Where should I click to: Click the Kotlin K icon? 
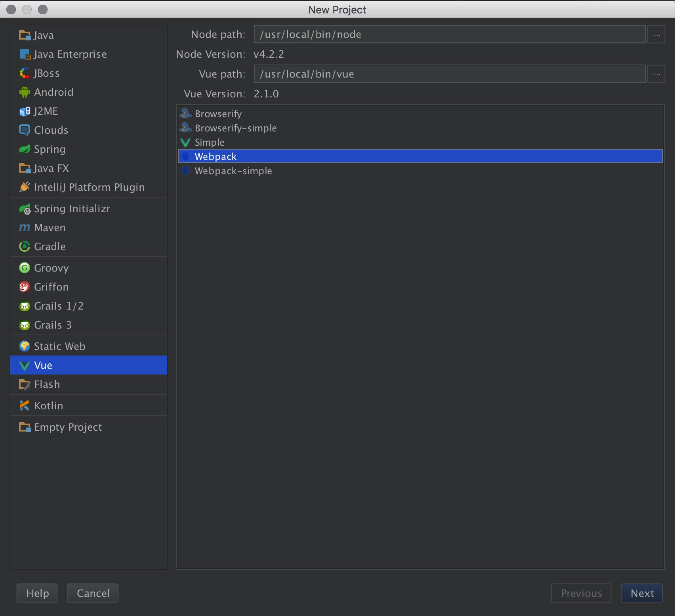tap(25, 406)
